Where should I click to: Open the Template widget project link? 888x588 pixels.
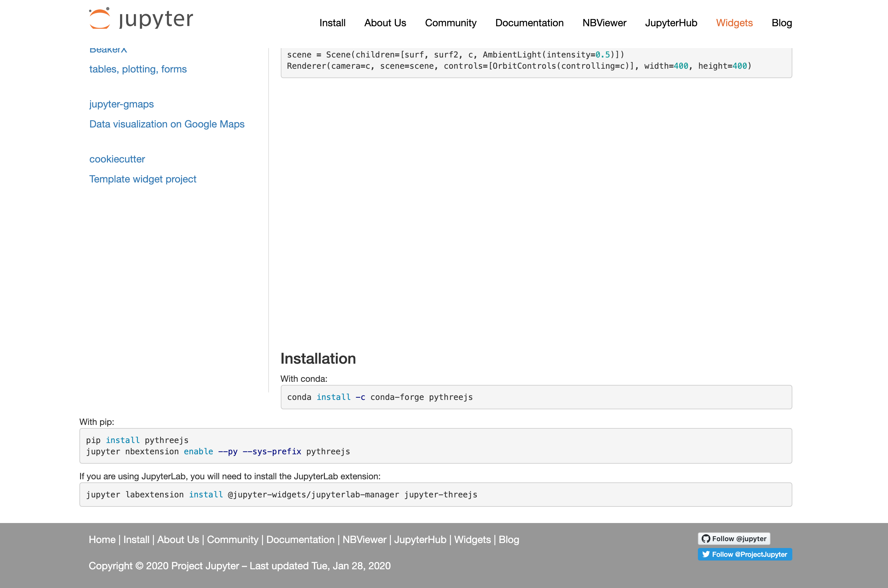pyautogui.click(x=143, y=179)
